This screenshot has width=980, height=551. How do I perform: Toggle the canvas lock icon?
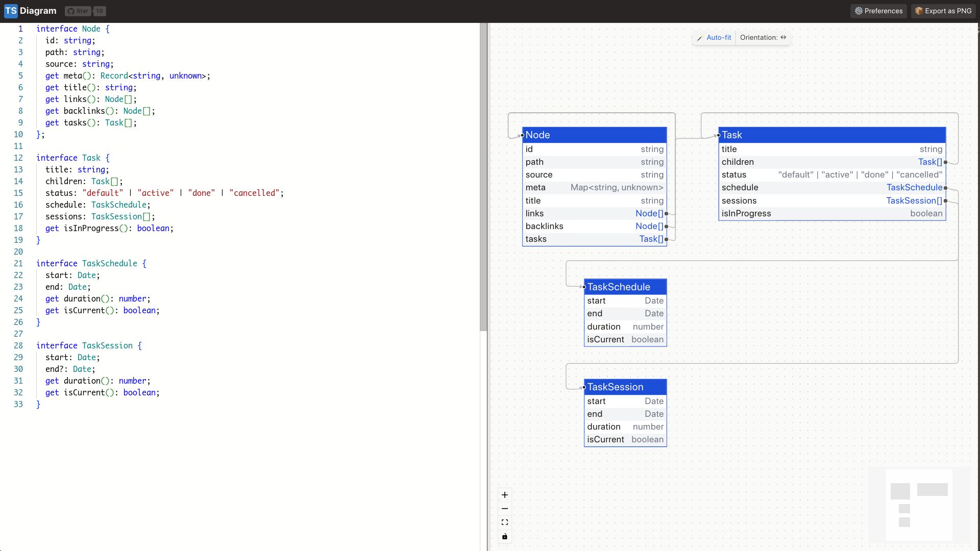pyautogui.click(x=504, y=536)
